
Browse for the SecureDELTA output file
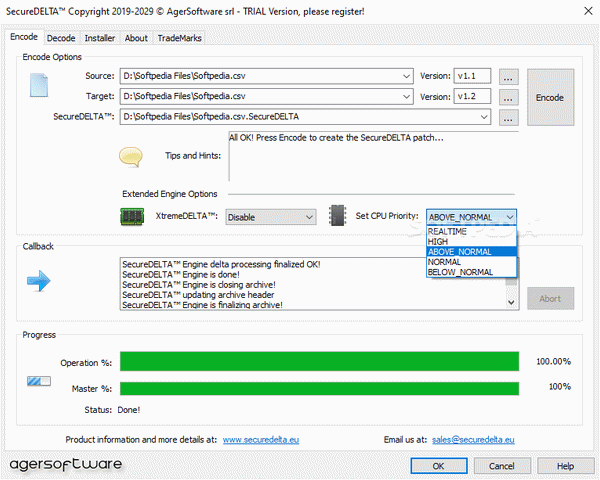(x=509, y=118)
